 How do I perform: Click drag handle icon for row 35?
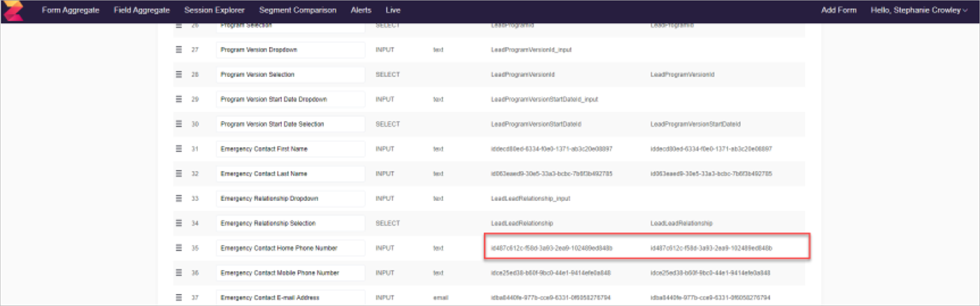click(x=178, y=248)
